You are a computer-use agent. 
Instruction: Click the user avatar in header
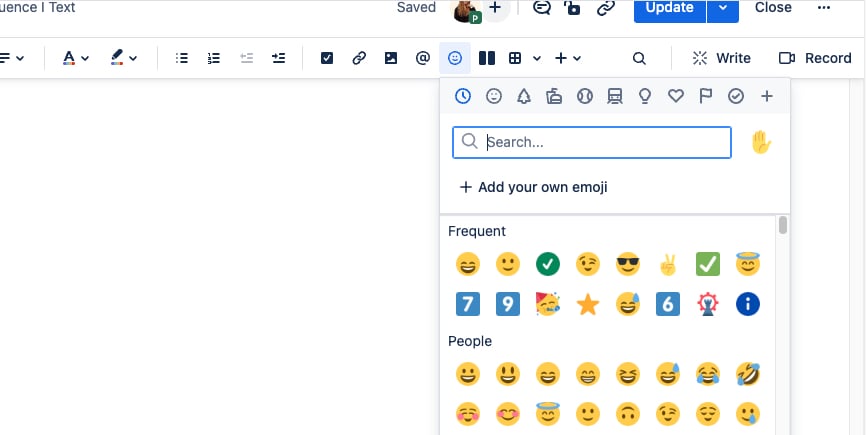pyautogui.click(x=466, y=10)
